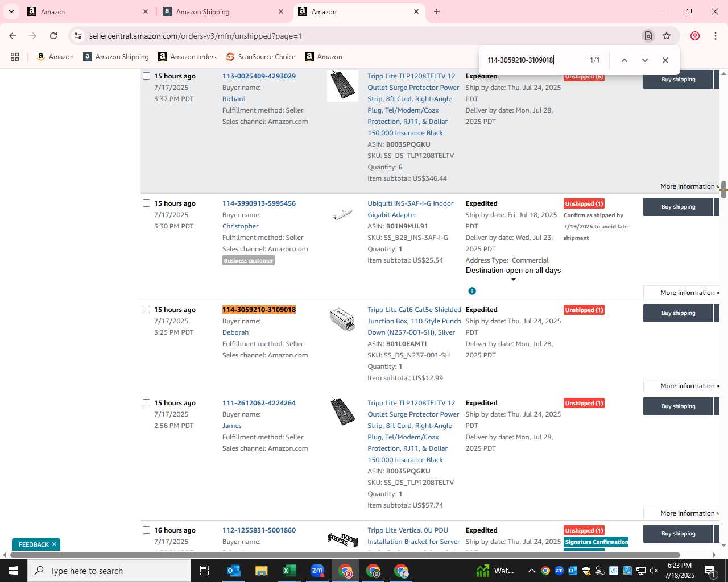The width and height of the screenshot is (728, 582).
Task: Click the horizontal scrollbar at page bottom
Action: [345, 555]
